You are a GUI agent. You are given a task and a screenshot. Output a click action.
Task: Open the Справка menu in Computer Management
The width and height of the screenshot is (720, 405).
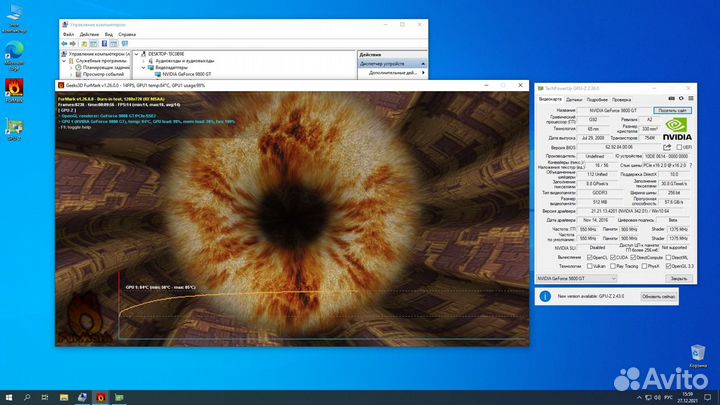point(127,34)
